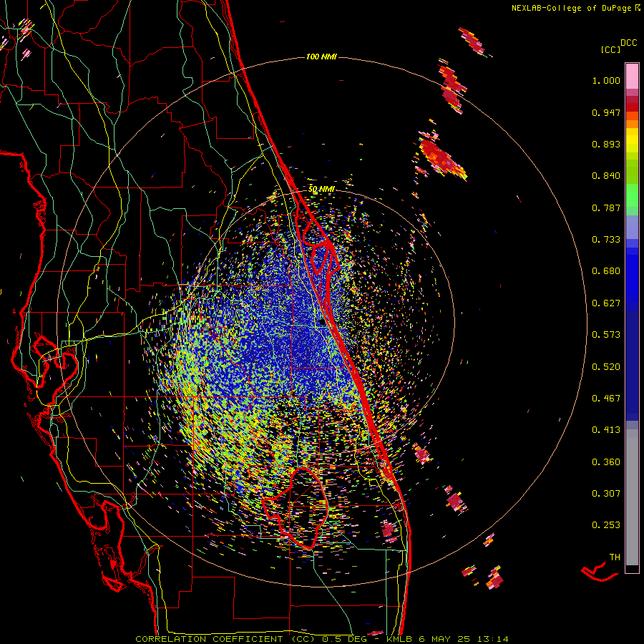Click the 0.840 scale label

click(x=606, y=176)
